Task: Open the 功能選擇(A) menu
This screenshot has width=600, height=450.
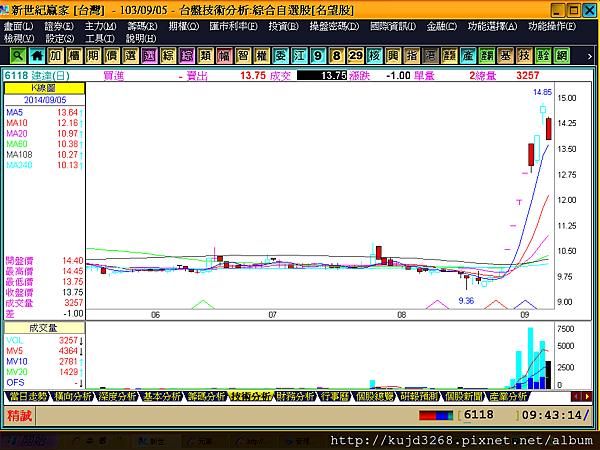Action: tap(492, 26)
